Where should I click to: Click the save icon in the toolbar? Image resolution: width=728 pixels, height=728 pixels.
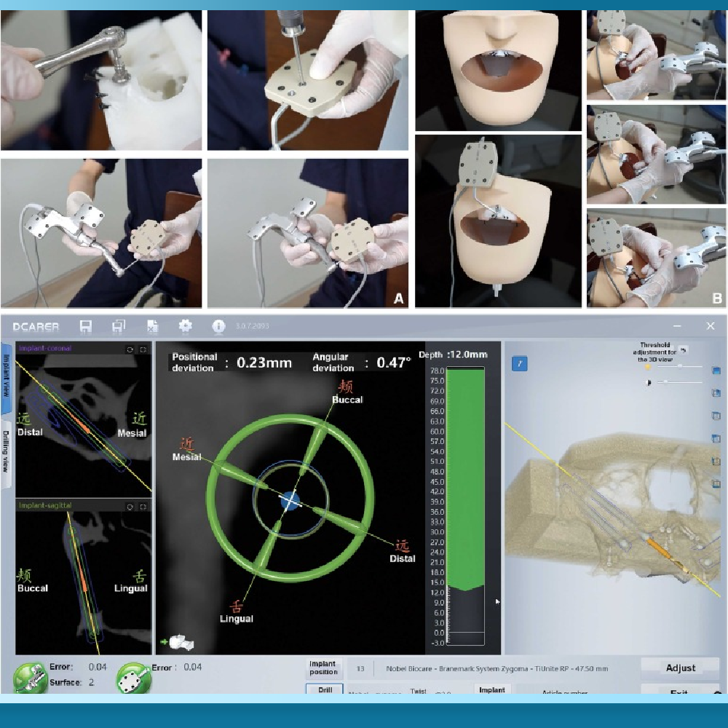pos(86,326)
